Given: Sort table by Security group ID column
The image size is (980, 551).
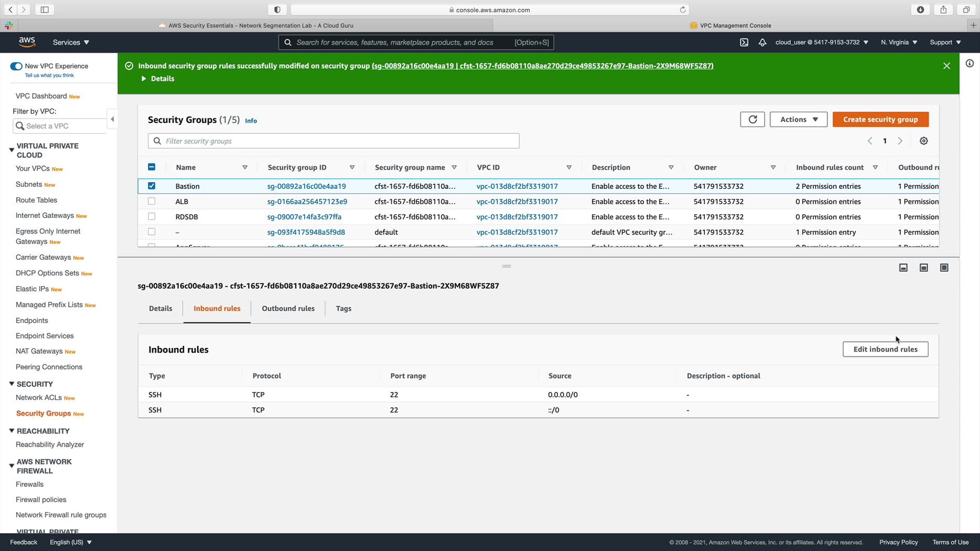Looking at the screenshot, I should [x=352, y=167].
